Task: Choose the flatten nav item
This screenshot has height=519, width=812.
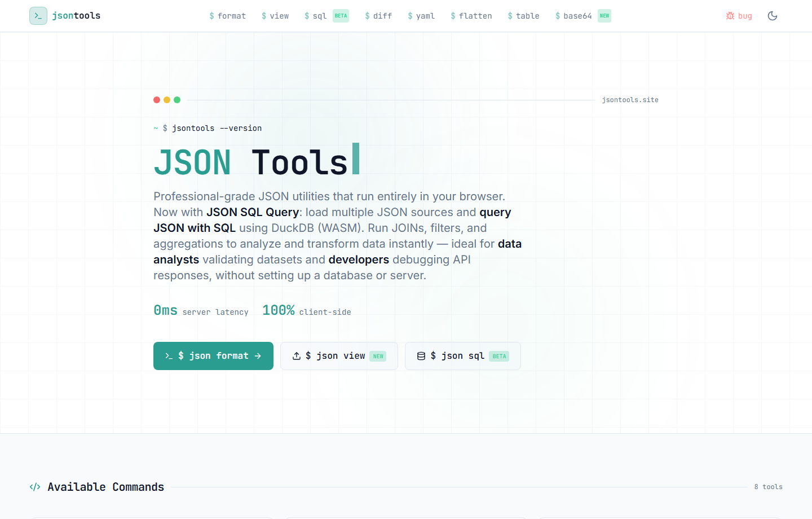Action: coord(471,16)
